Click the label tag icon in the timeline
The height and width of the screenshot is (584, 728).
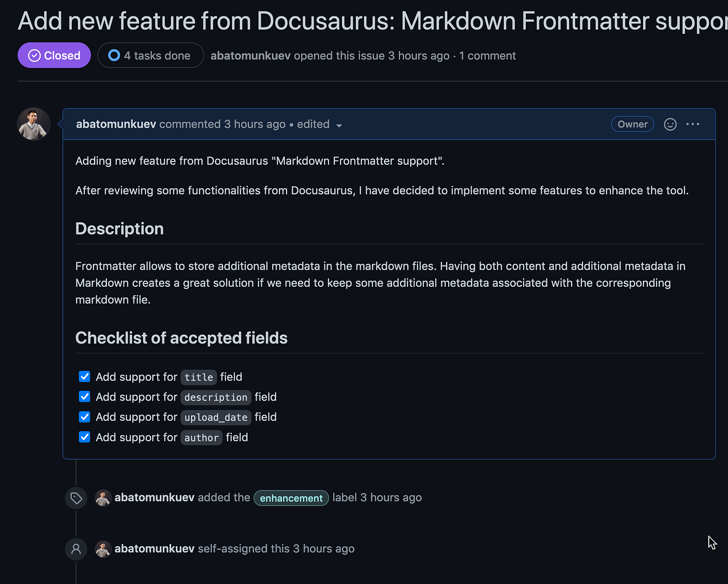point(76,497)
